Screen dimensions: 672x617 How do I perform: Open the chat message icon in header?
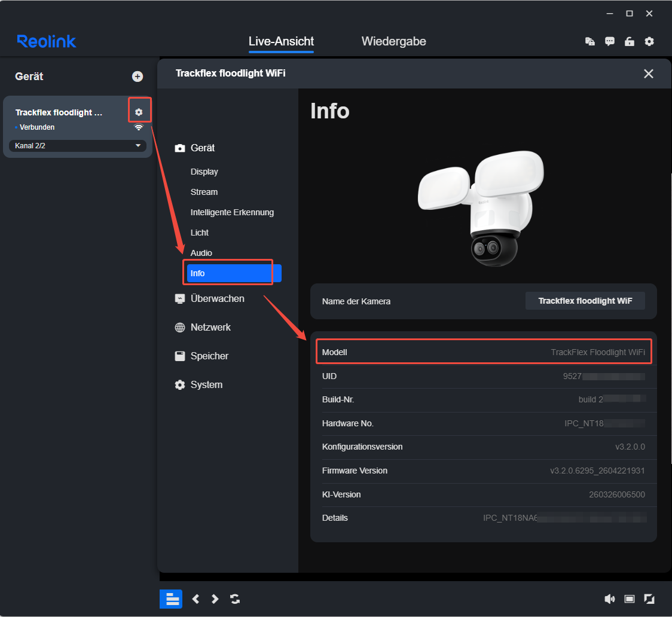click(x=609, y=41)
